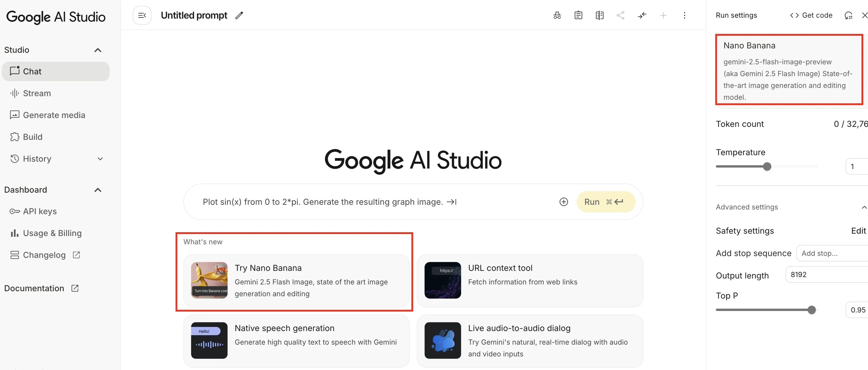
Task: Collapse the left navigation panel
Action: pyautogui.click(x=142, y=16)
